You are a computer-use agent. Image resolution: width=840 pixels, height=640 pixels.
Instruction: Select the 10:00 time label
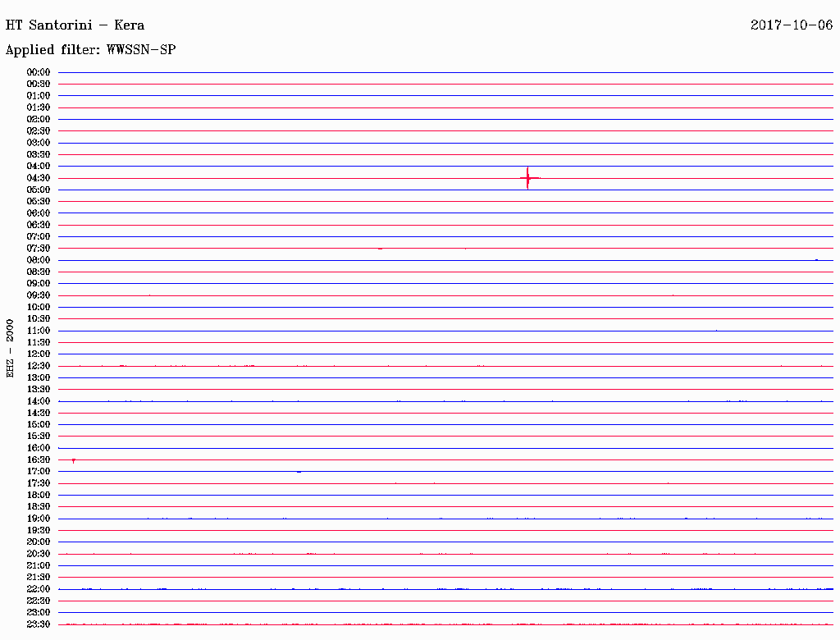coord(38,307)
